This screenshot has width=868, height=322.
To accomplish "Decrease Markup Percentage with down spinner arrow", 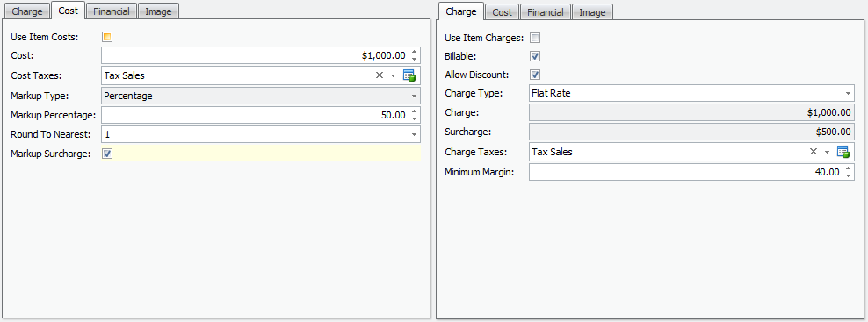I will (x=414, y=118).
